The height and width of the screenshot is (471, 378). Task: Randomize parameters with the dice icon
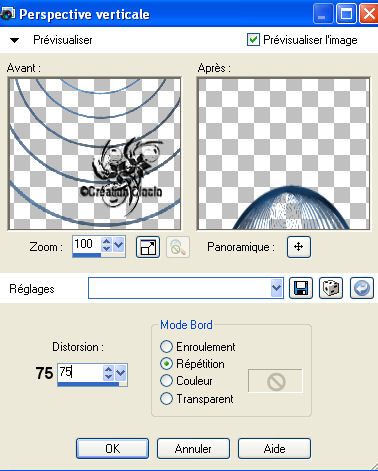331,288
